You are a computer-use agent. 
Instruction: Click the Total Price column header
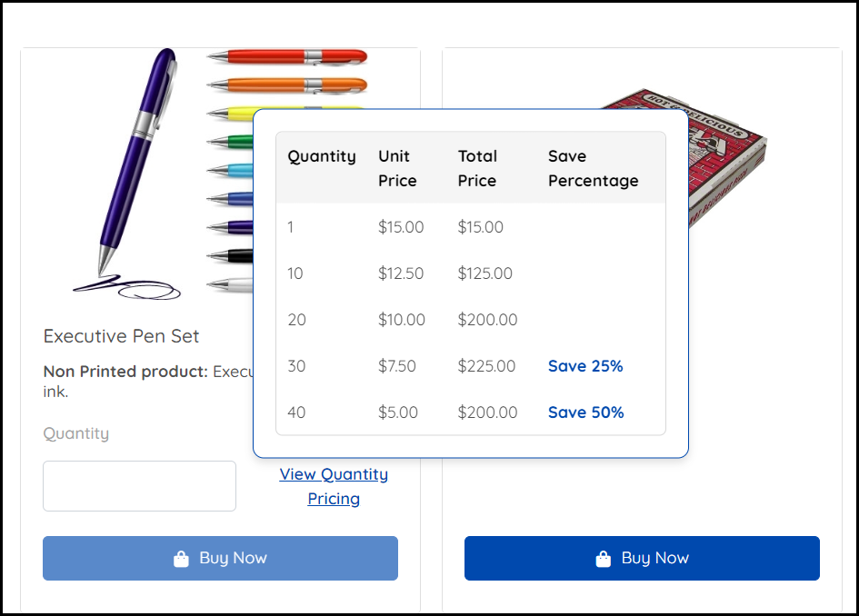477,168
